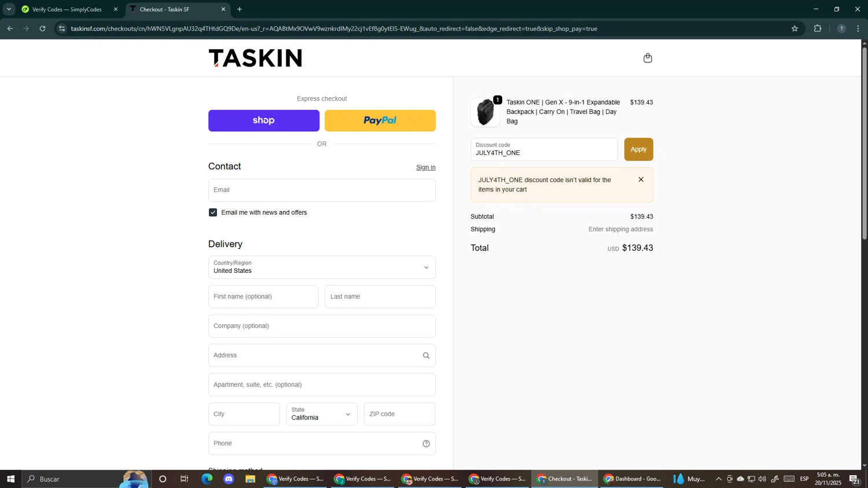Click the Sign in link
Viewport: 868px width, 488px height.
426,168
